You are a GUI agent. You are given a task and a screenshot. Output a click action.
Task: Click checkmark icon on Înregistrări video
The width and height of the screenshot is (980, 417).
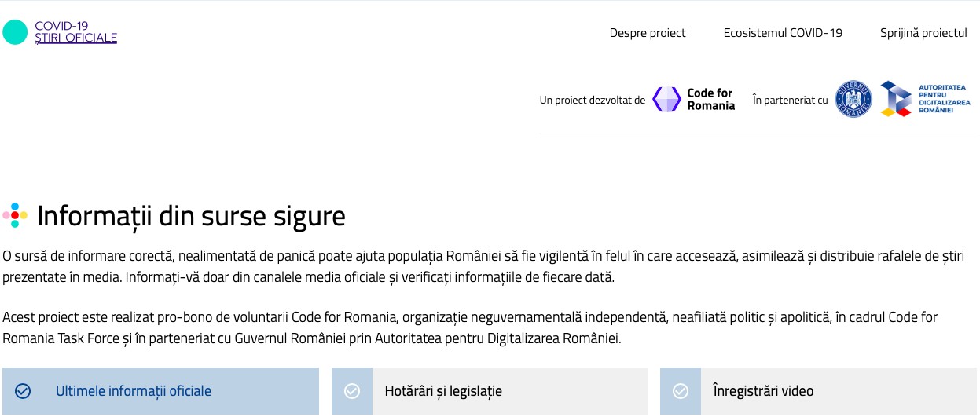click(x=681, y=391)
